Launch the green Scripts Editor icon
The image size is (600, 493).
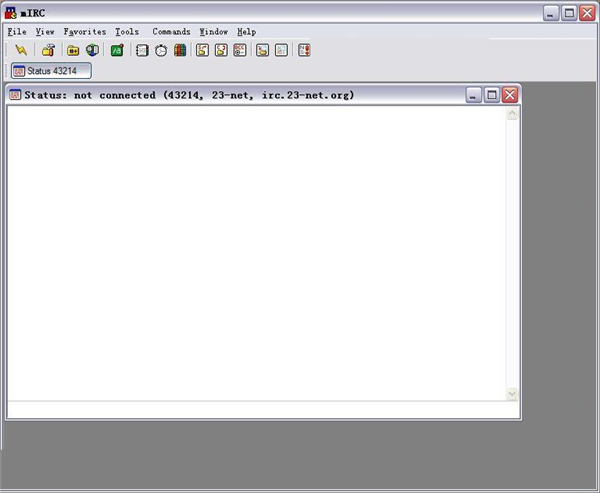tap(117, 50)
